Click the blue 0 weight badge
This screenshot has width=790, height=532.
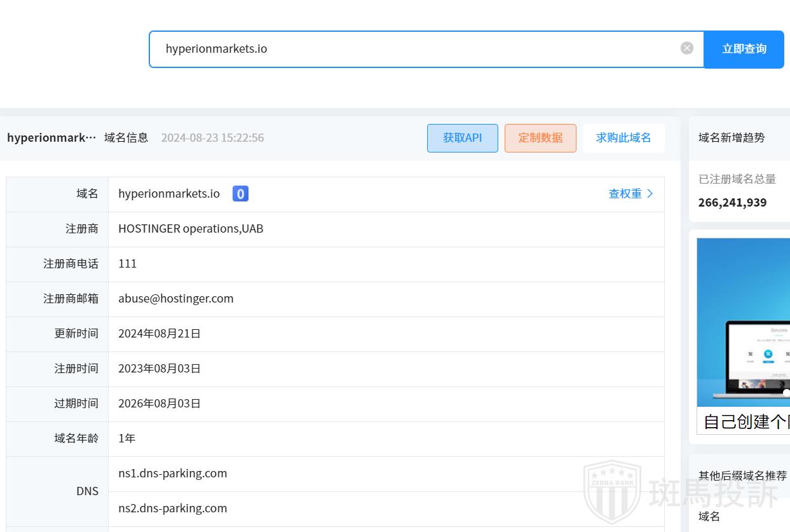point(240,194)
